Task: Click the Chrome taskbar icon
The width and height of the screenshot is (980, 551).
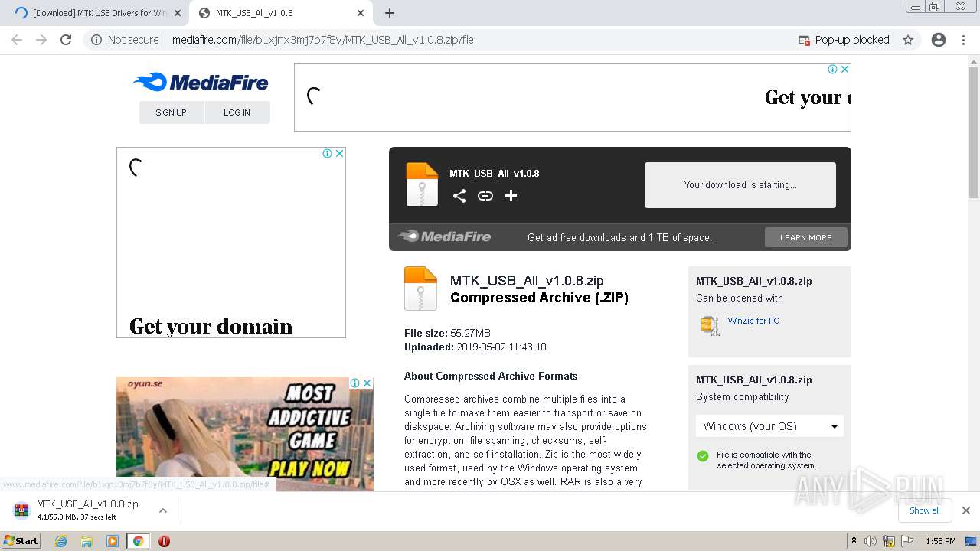Action: 138,541
